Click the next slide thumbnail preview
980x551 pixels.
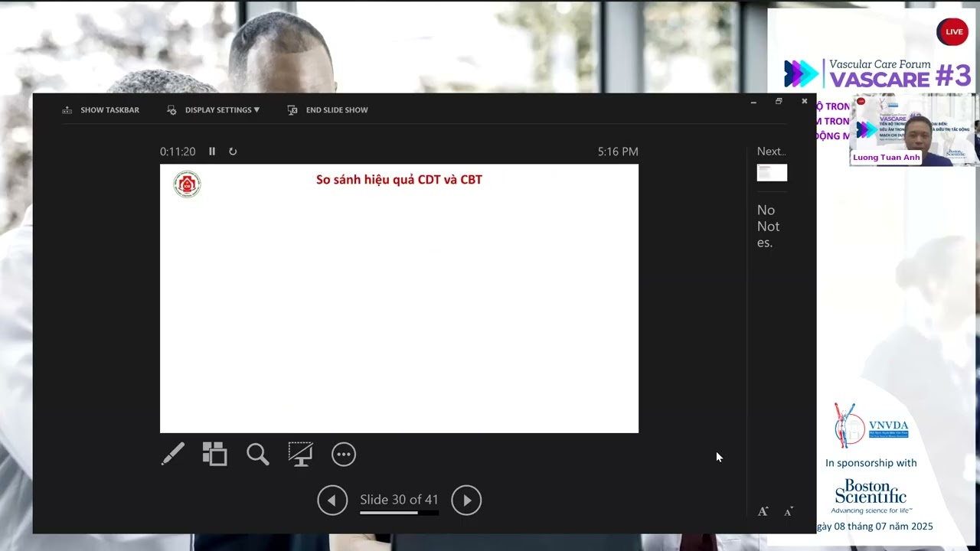tap(772, 173)
